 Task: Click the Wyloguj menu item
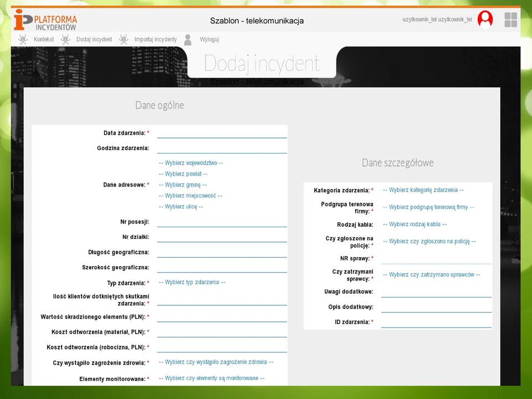coord(209,39)
